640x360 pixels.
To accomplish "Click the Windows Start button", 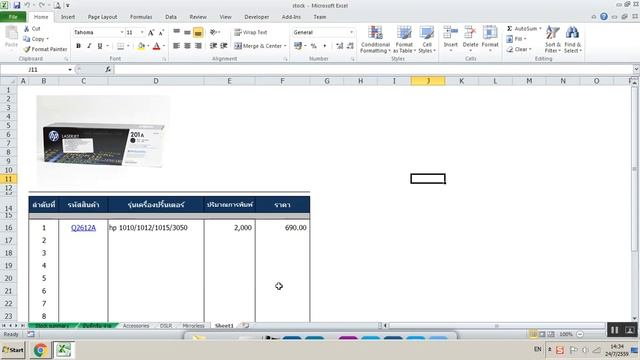I will pos(13,350).
